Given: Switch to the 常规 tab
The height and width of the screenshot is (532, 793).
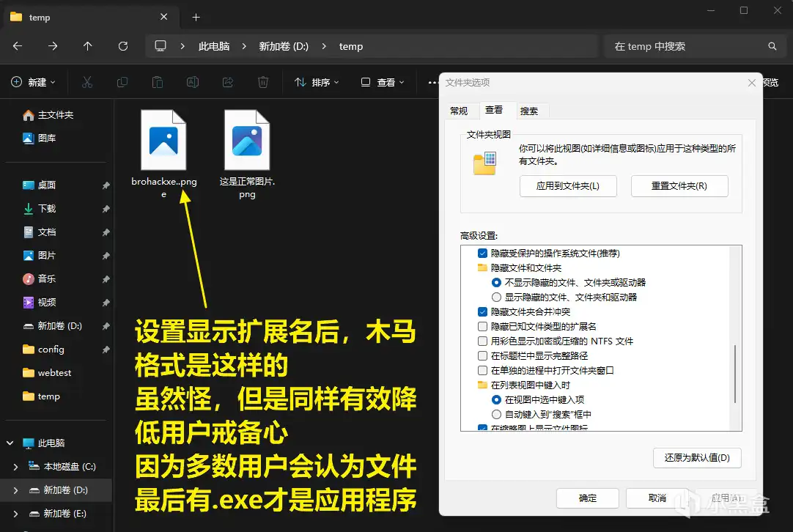Looking at the screenshot, I should pyautogui.click(x=460, y=111).
